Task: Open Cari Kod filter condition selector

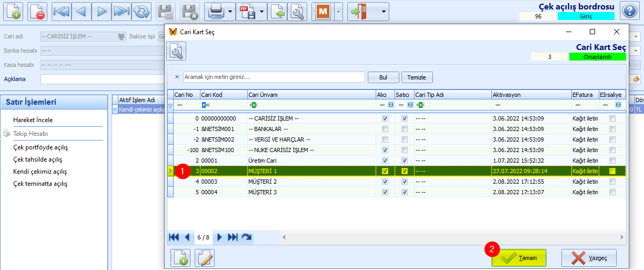Action: pyautogui.click(x=205, y=105)
